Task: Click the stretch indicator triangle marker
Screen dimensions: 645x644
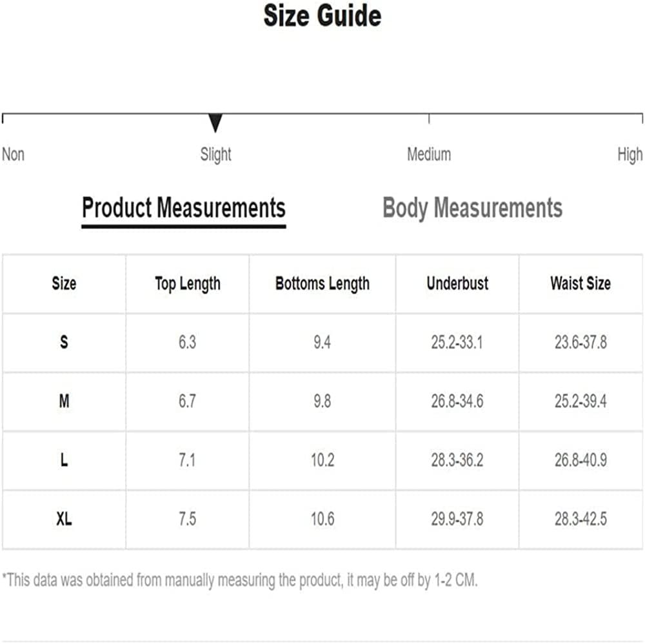Action: coord(215,123)
